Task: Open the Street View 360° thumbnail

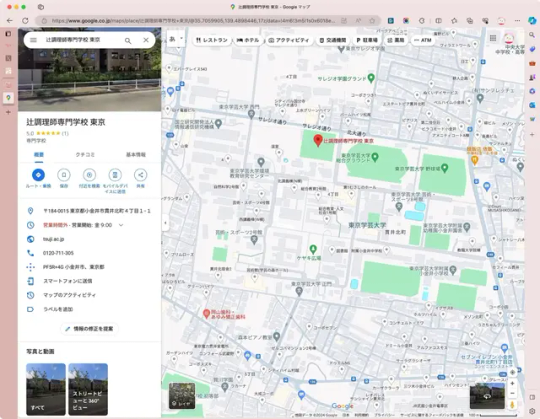Action: [x=88, y=389]
